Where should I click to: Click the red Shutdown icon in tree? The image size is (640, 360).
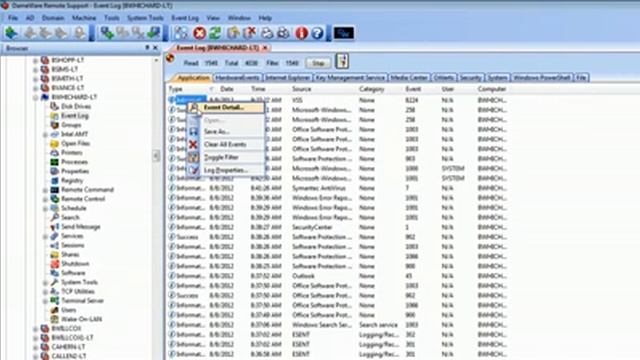(x=54, y=264)
